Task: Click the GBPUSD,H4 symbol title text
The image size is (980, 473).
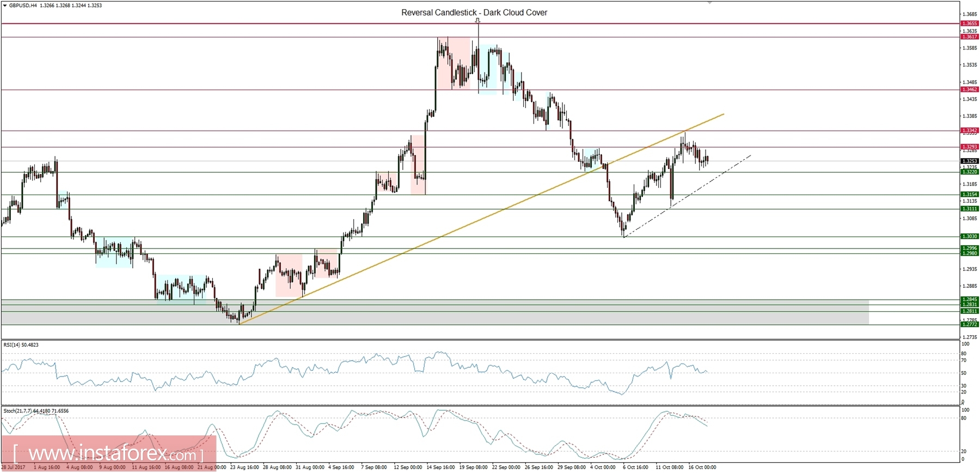Action: pos(23,5)
